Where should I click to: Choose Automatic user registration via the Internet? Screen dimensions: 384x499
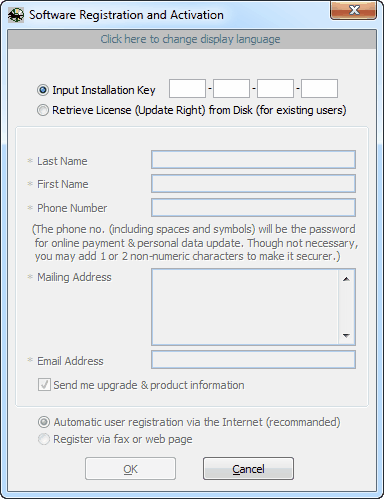(44, 422)
